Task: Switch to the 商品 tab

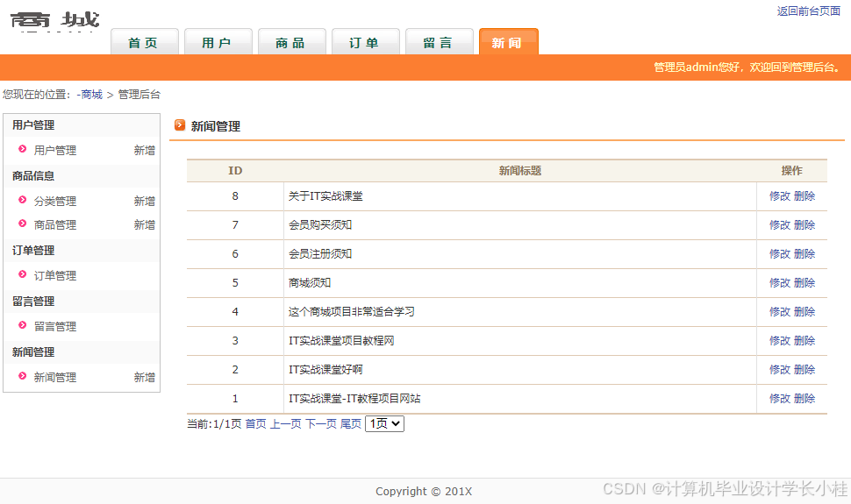Action: point(292,42)
